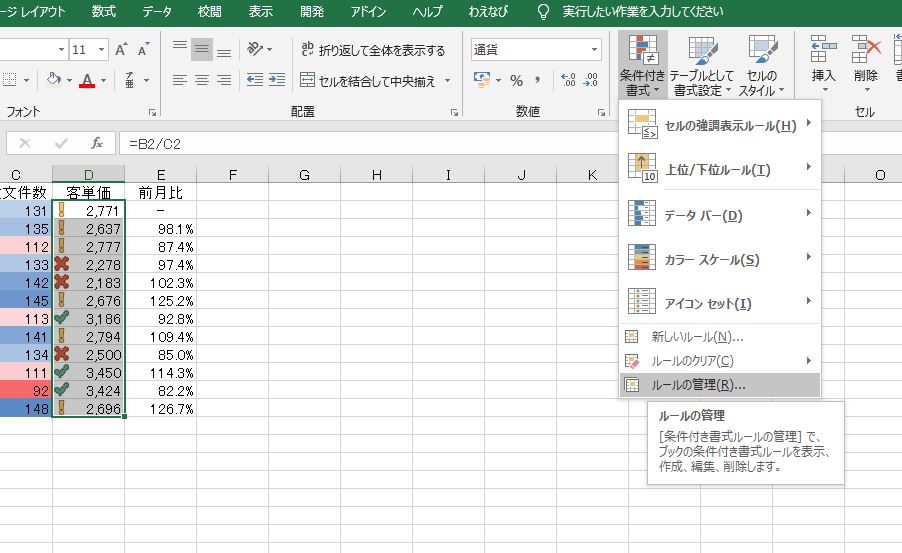Select the 客単価 header cell

[89, 192]
